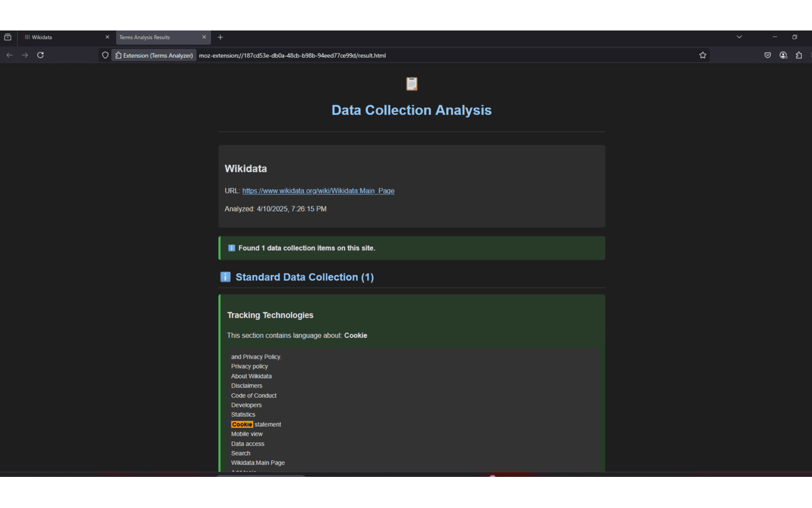Click the Wikidata site name heading

pos(246,169)
